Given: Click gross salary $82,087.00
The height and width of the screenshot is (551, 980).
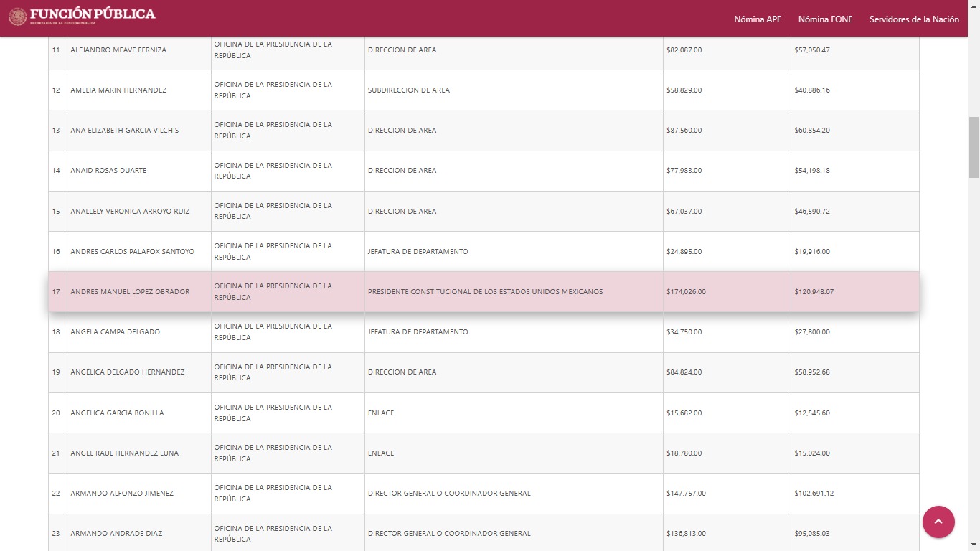Looking at the screenshot, I should (x=684, y=50).
